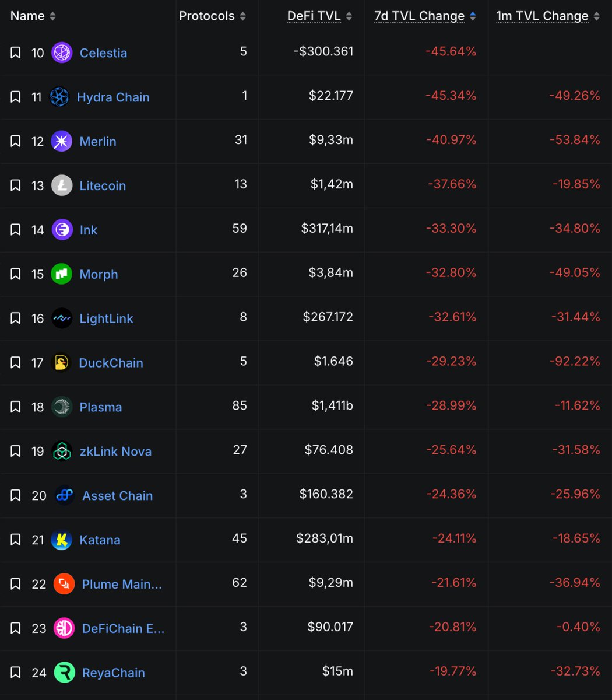612x700 pixels.
Task: Click the DeFiChain EVM logo icon
Action: coord(64,628)
